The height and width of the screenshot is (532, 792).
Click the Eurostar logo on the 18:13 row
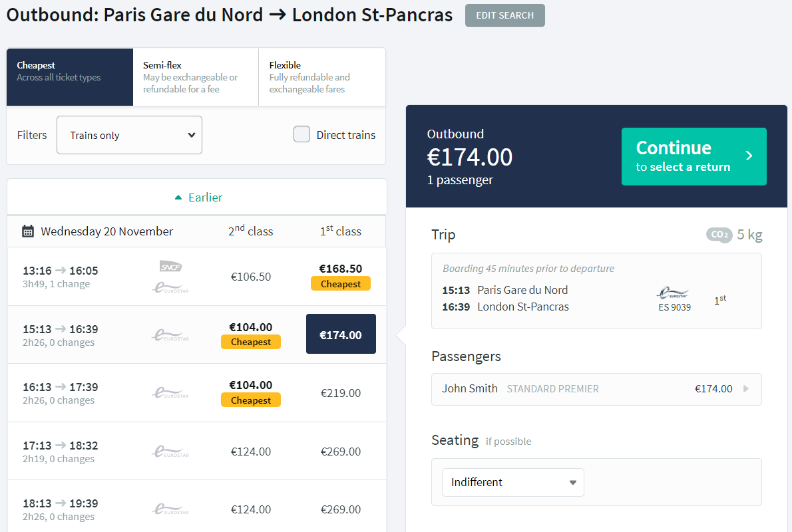(x=170, y=509)
